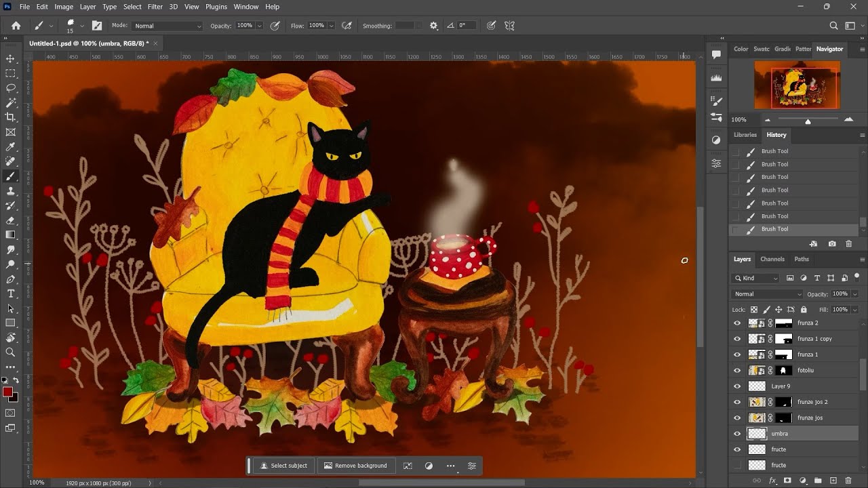Viewport: 868px width, 488px height.
Task: Select the Gradient tool
Action: (10, 235)
